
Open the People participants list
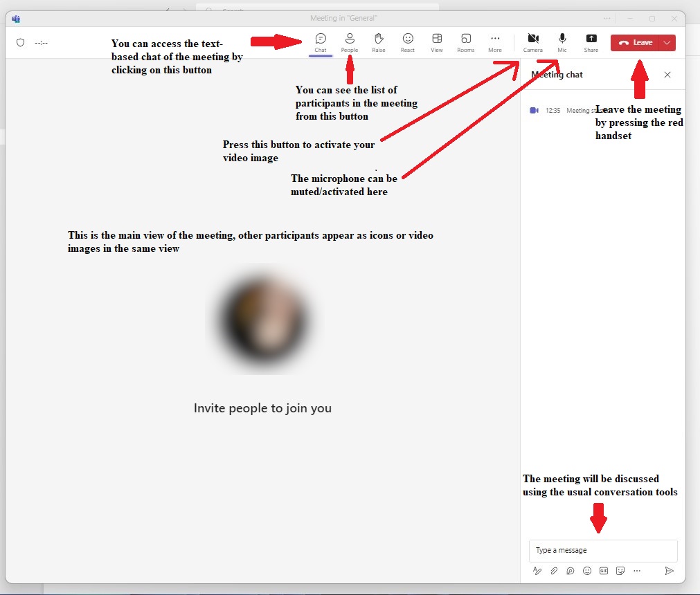pos(350,42)
